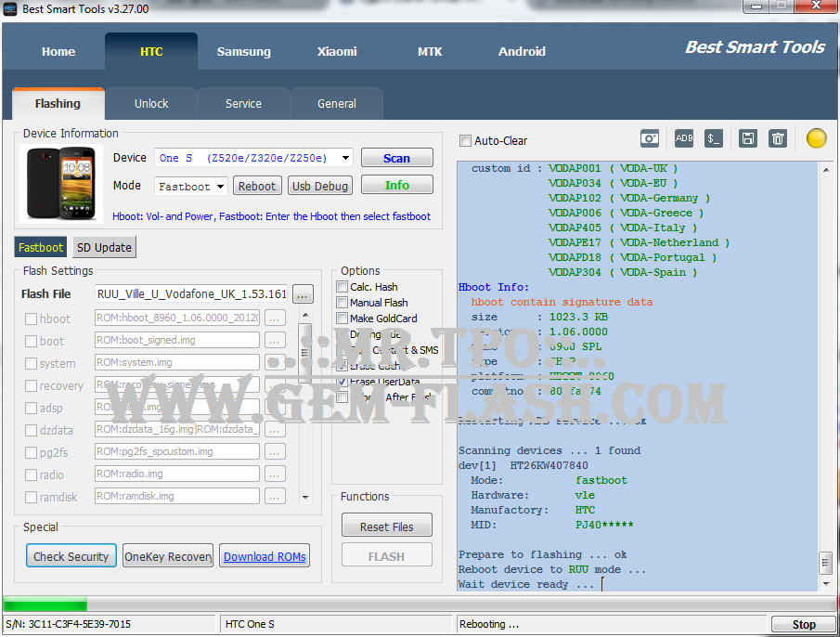Switch to the Samsung tab
840x637 pixels.
tap(244, 51)
